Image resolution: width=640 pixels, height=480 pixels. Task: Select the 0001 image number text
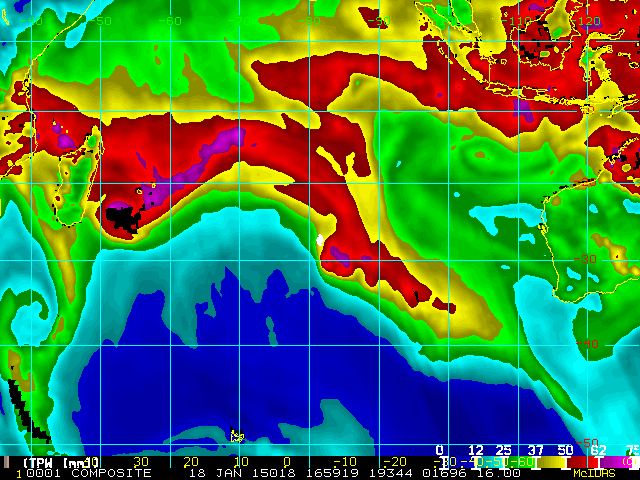tap(43, 473)
